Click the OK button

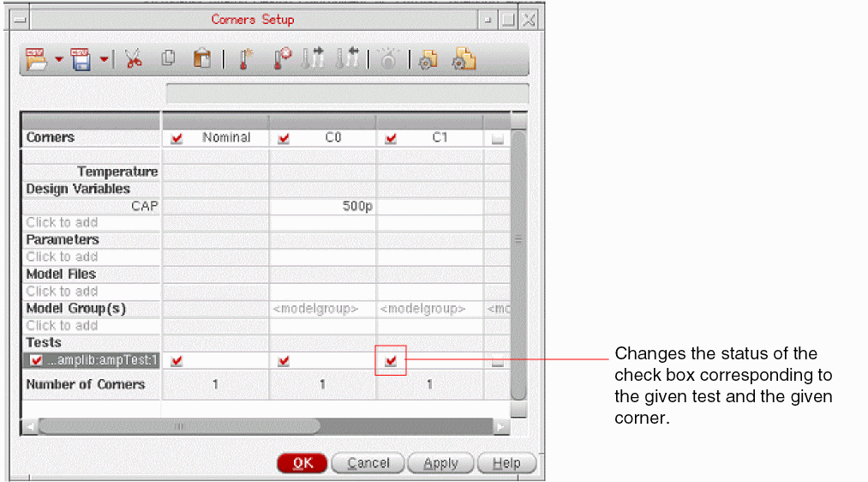point(302,463)
